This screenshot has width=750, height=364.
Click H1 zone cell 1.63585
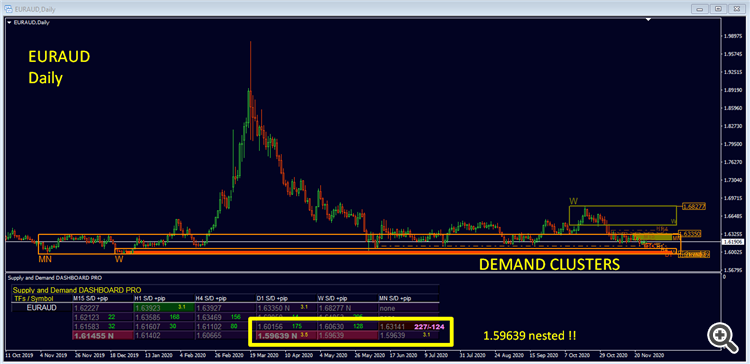(164, 317)
